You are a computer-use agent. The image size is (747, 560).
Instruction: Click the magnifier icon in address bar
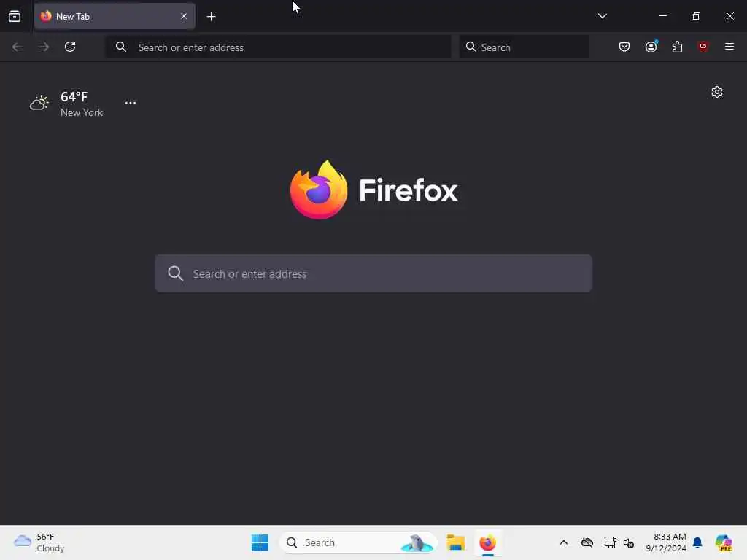(121, 47)
